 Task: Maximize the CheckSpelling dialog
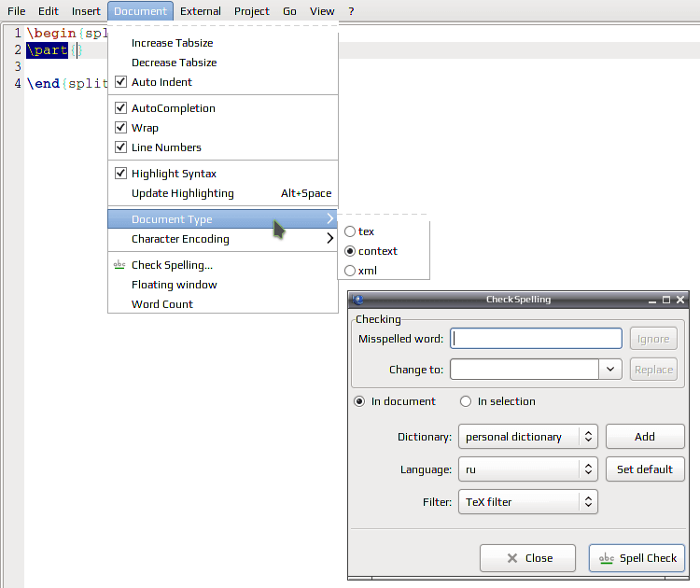point(666,300)
